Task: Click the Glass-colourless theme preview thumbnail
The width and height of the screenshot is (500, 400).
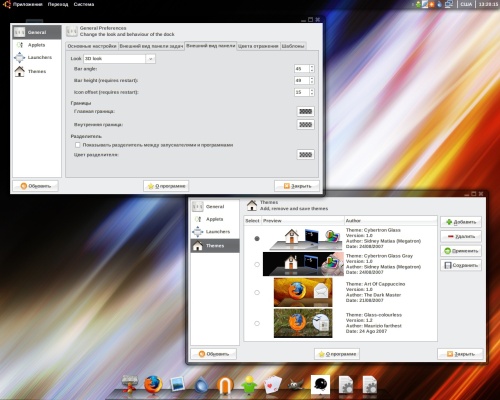Action: click(x=303, y=323)
